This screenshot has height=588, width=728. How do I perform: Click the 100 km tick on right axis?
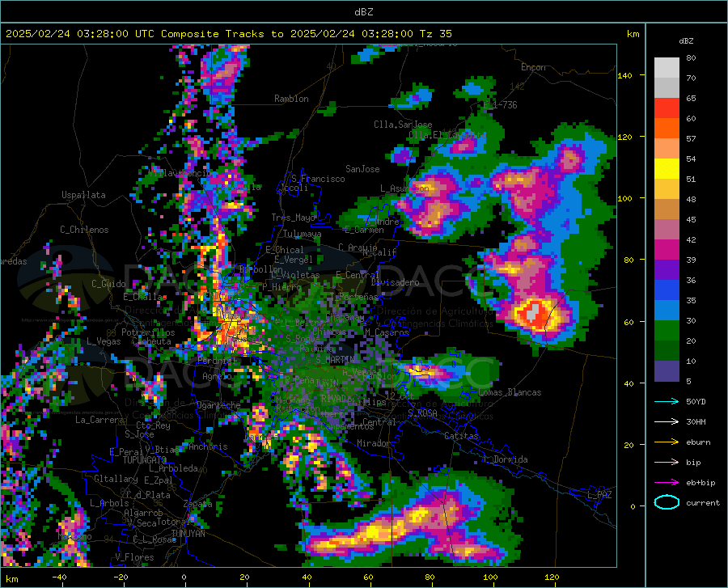pyautogui.click(x=624, y=198)
